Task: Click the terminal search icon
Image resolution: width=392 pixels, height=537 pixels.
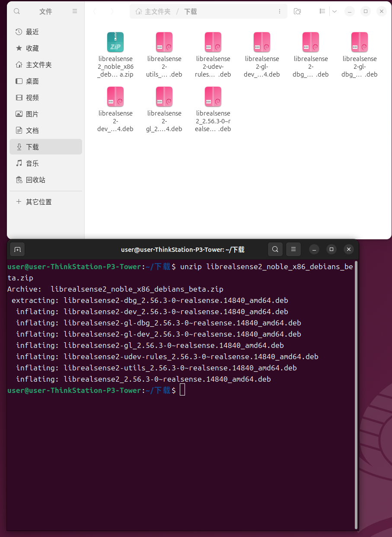Action: 275,249
